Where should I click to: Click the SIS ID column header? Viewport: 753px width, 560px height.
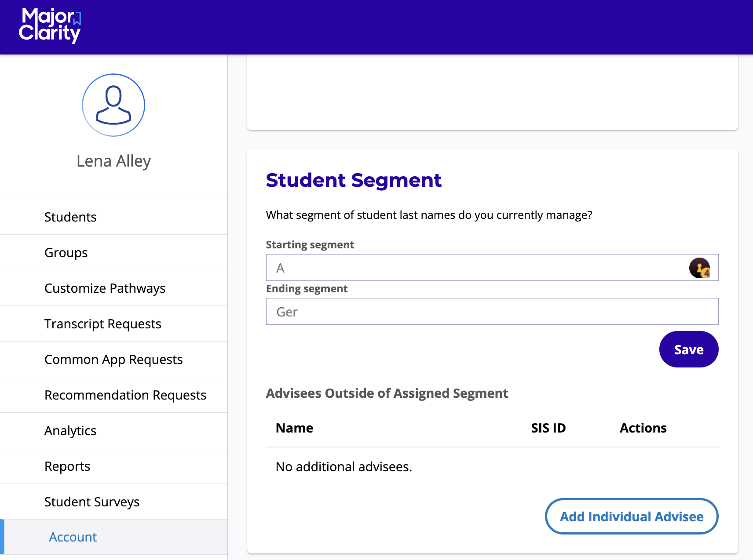click(x=548, y=428)
